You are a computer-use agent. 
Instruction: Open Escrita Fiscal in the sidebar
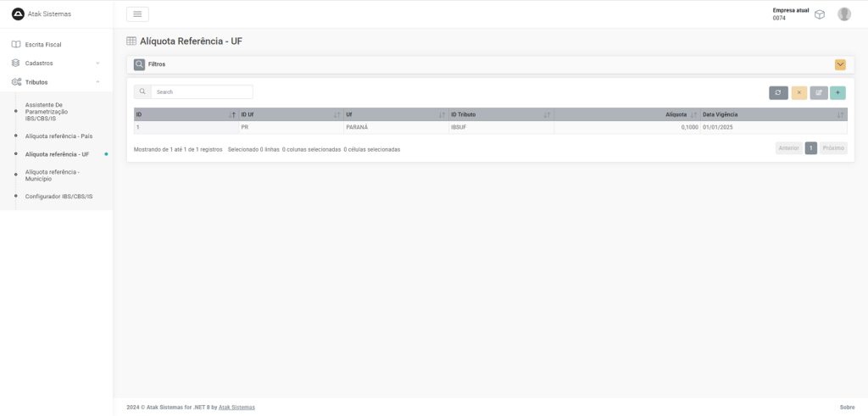(43, 44)
